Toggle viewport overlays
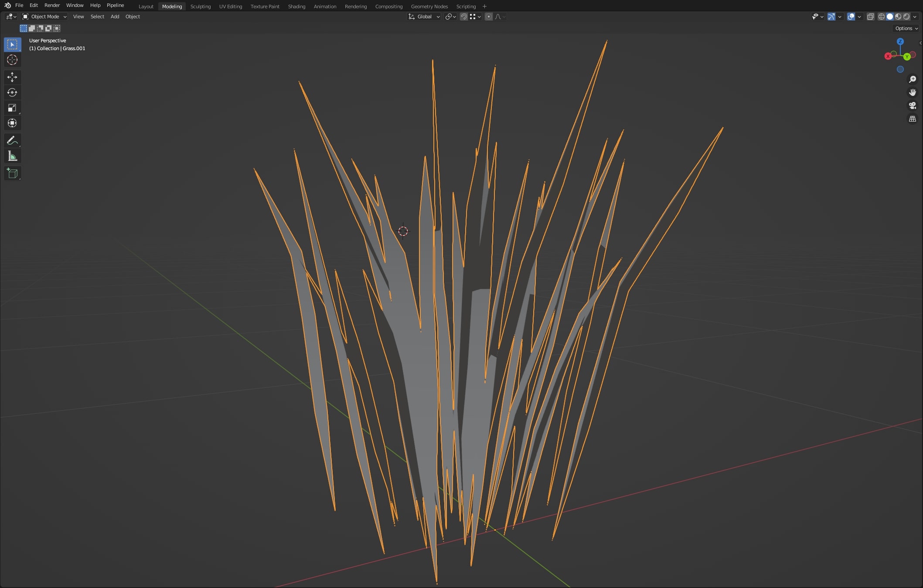The image size is (923, 588). (x=851, y=17)
